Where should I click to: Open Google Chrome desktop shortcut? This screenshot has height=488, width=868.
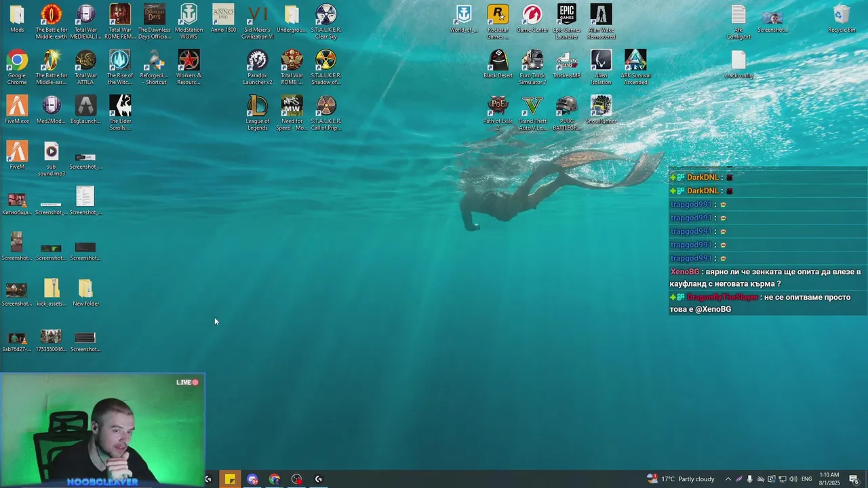(x=17, y=67)
